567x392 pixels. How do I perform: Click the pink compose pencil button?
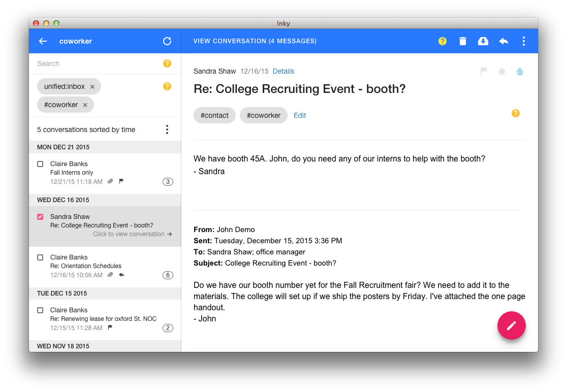tap(512, 325)
